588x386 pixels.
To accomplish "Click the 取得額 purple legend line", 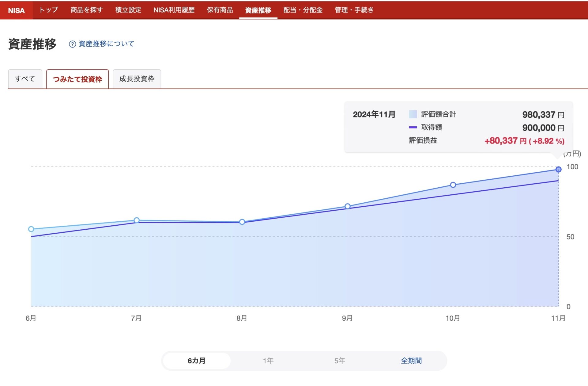I will pos(413,127).
